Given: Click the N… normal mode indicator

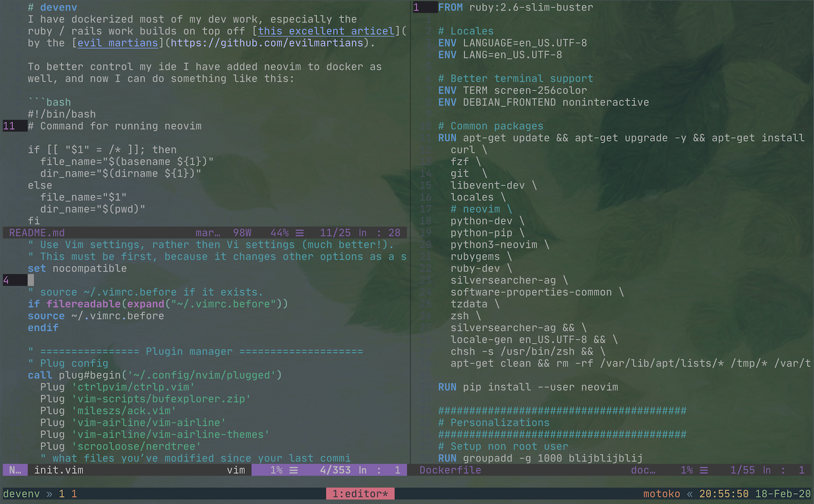Looking at the screenshot, I should (x=15, y=470).
